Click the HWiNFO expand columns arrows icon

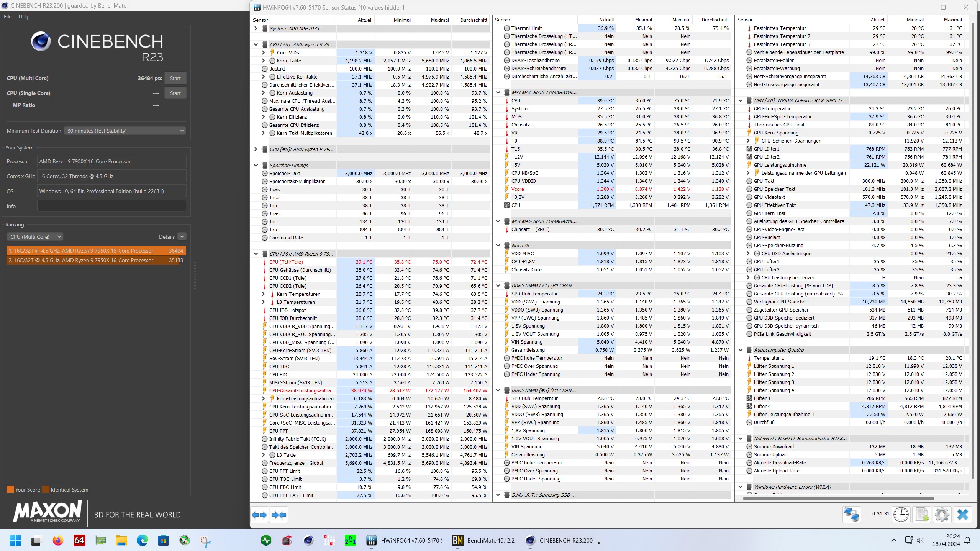(x=259, y=515)
